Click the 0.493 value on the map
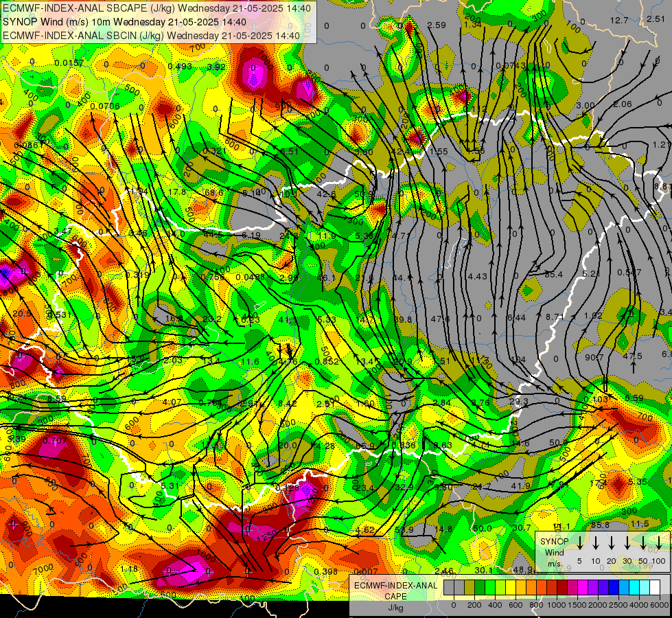 point(180,66)
